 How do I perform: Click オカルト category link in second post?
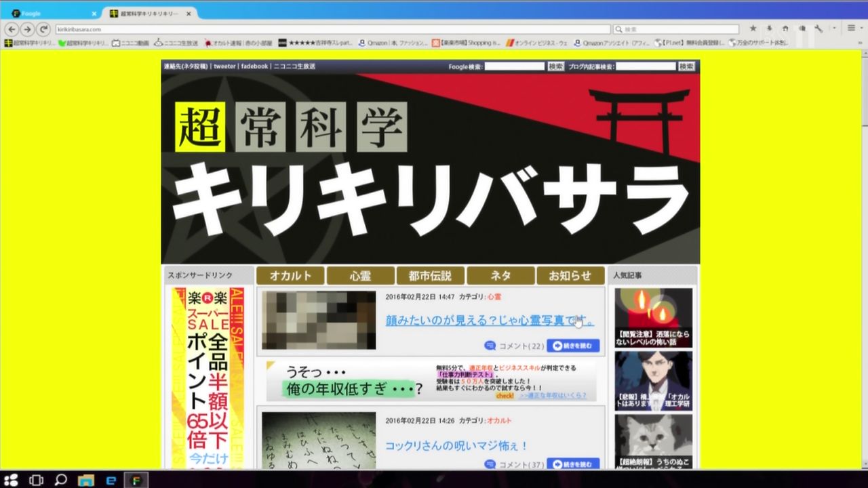coord(499,421)
